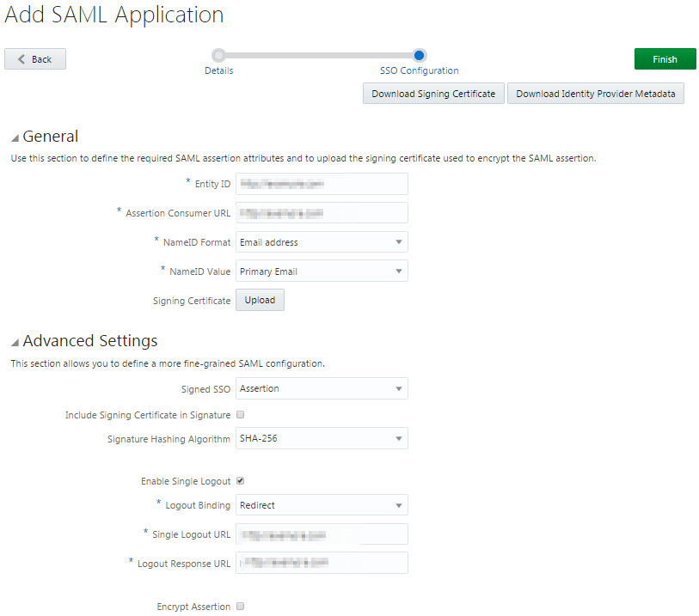Click the Details step circle on progress bar

tap(218, 54)
